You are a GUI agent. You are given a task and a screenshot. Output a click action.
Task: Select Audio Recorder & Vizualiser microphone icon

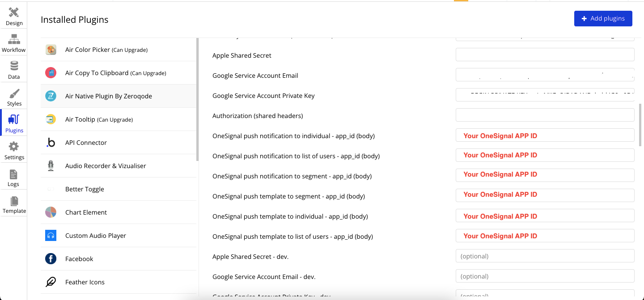(x=51, y=166)
